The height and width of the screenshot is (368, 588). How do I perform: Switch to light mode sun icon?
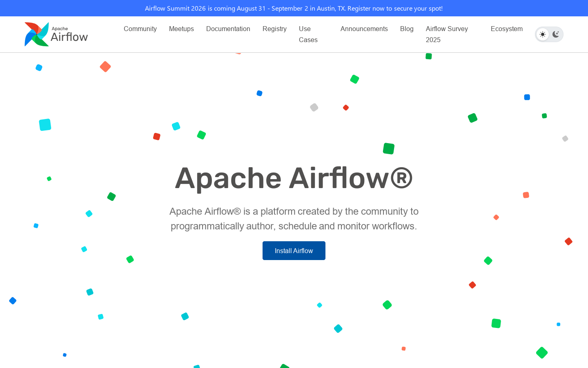click(x=543, y=34)
